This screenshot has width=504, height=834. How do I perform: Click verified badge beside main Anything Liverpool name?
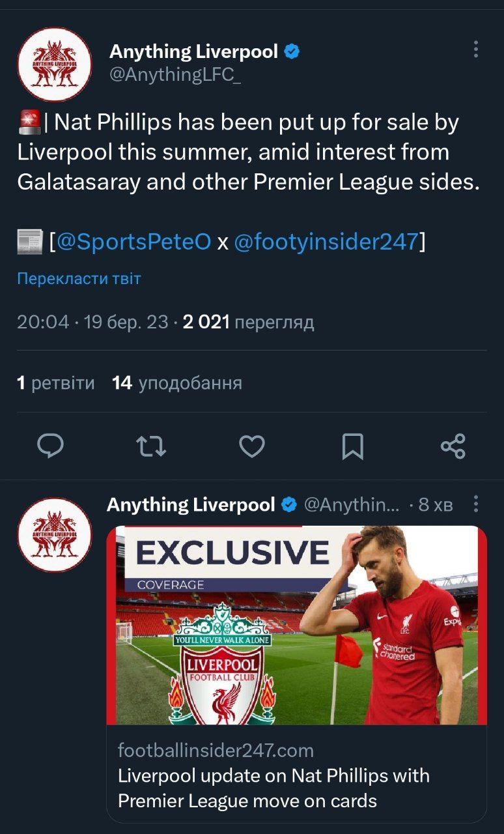[292, 51]
